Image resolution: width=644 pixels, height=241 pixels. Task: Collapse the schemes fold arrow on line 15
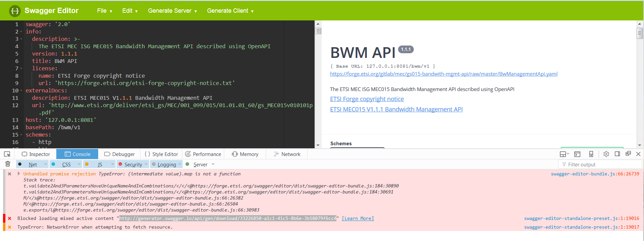[21, 135]
